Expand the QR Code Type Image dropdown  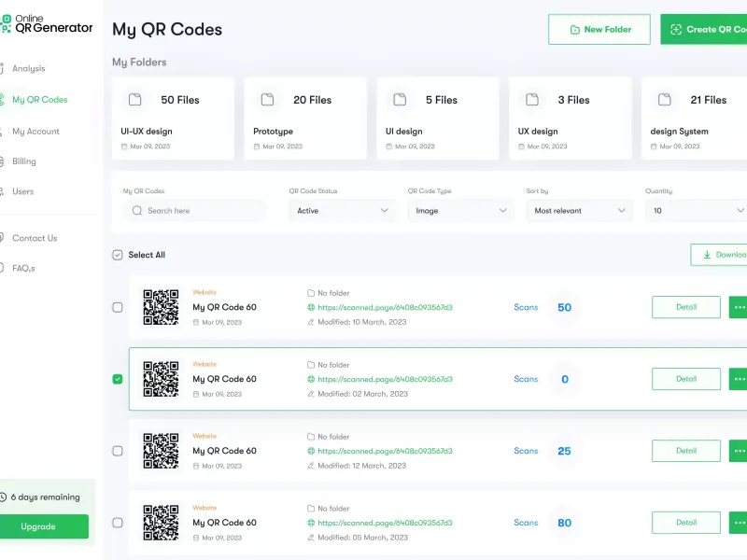pos(460,211)
